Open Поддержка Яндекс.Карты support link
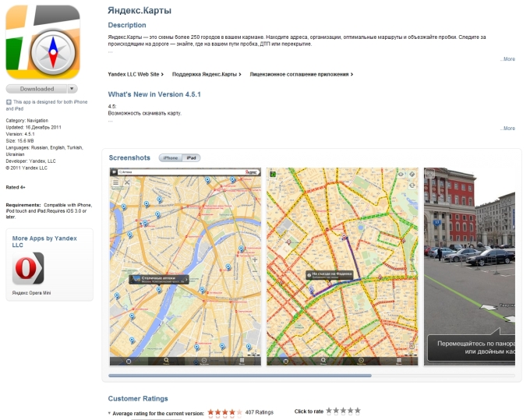Viewport: 530px width, 420px height. (x=206, y=74)
